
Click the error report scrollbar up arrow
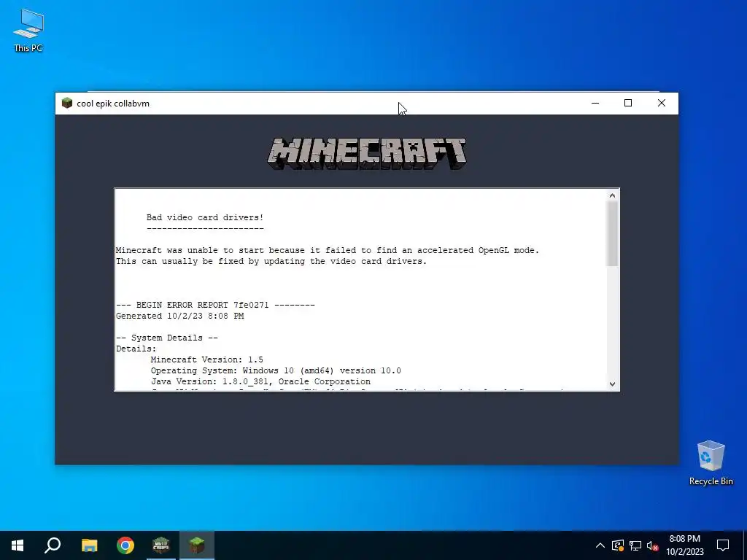(612, 195)
